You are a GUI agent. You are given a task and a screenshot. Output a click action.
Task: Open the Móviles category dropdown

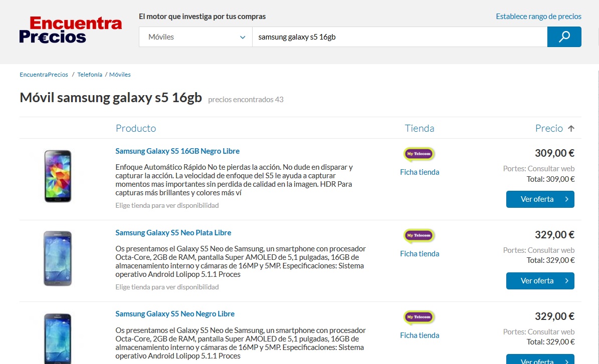pyautogui.click(x=195, y=37)
